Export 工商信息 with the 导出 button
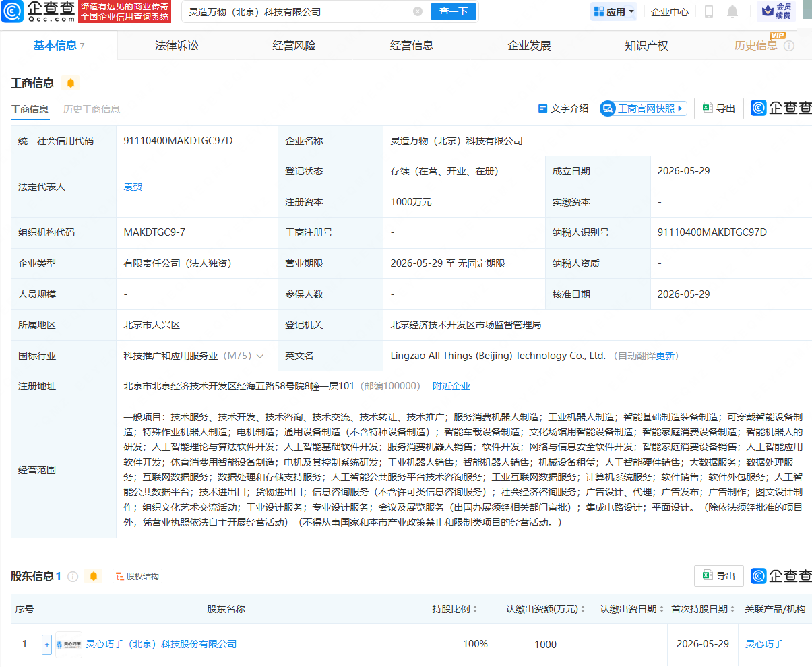This screenshot has height=667, width=812. tap(719, 108)
